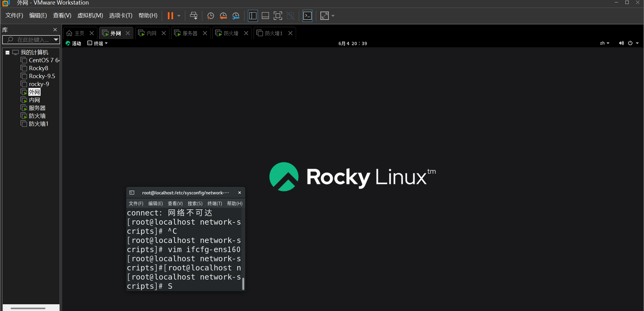
Task: Open the terminal 帮助(H) menu
Action: [235, 203]
